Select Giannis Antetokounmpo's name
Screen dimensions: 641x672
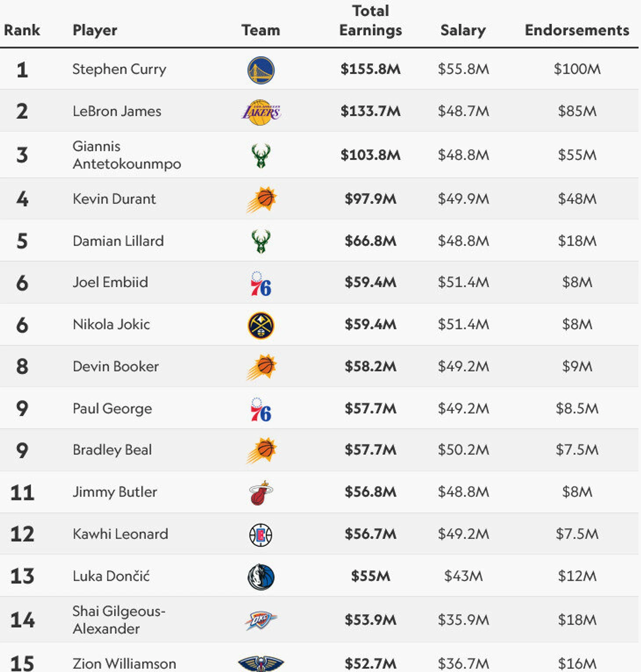tap(126, 155)
